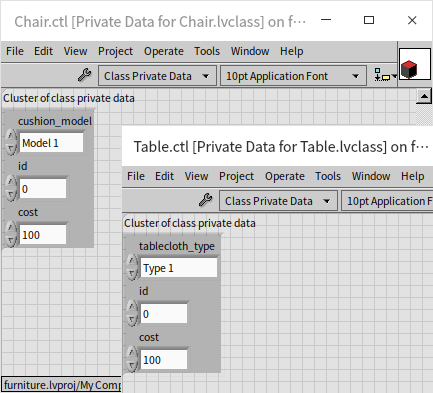The width and height of the screenshot is (433, 393).
Task: Open Tools menu in Table.ctl window
Action: pos(328,176)
